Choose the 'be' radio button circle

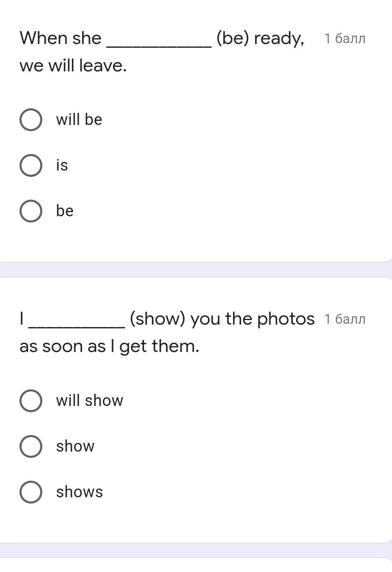(x=31, y=211)
